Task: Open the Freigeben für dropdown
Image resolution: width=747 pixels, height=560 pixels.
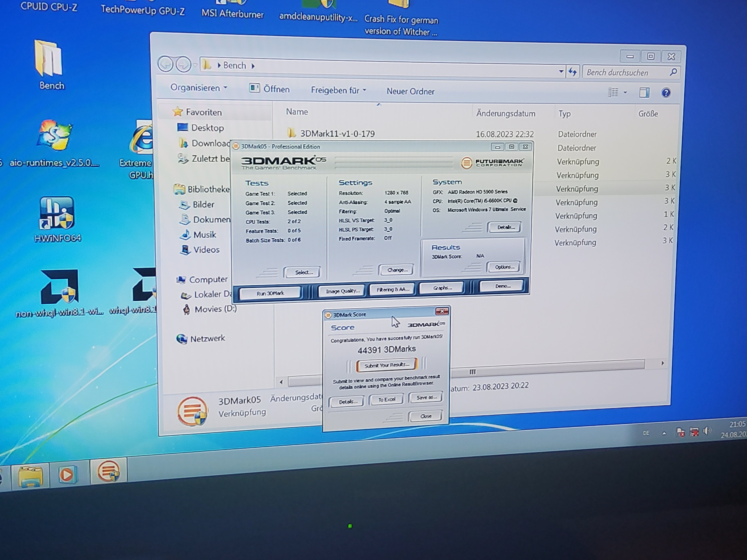Action: pos(338,90)
